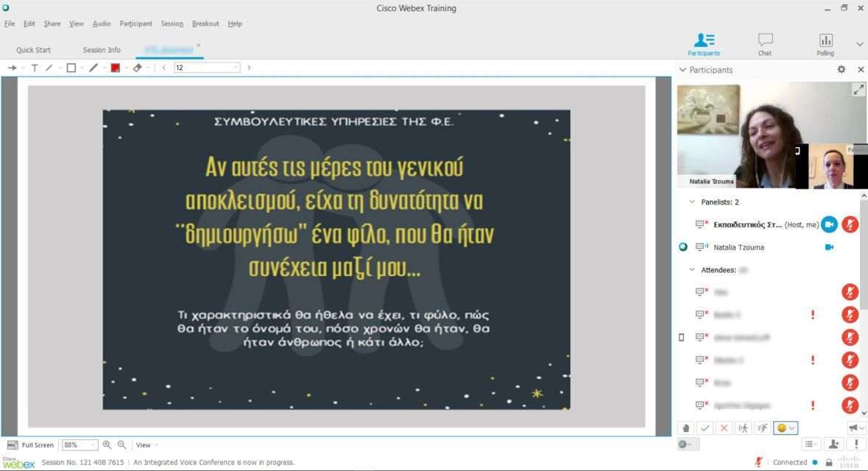Open the View menu in menu bar
868x471 pixels.
point(76,24)
